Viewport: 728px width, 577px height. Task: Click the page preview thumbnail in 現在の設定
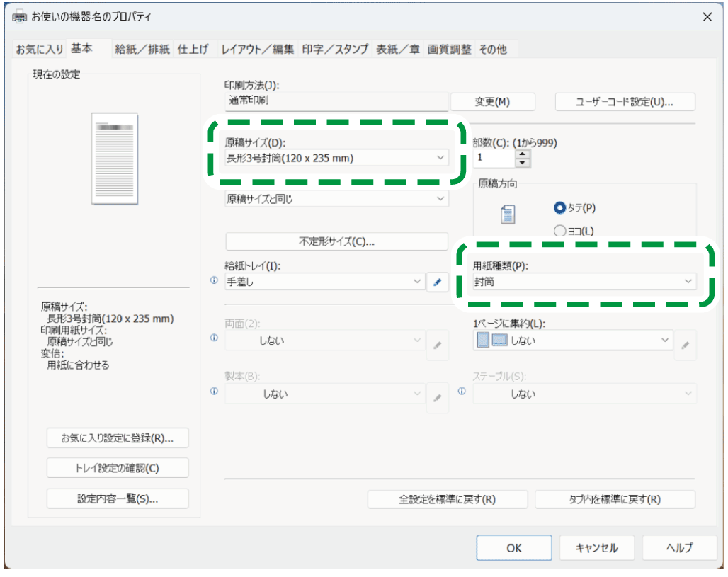pyautogui.click(x=114, y=158)
